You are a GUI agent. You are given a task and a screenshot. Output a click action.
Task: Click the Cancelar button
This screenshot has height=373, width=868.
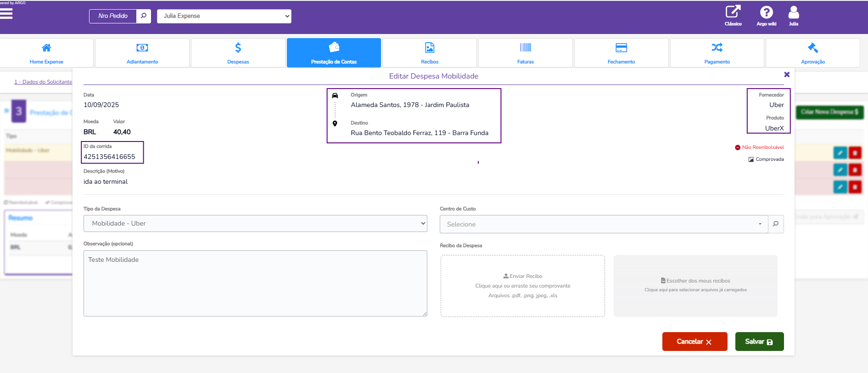[694, 341]
